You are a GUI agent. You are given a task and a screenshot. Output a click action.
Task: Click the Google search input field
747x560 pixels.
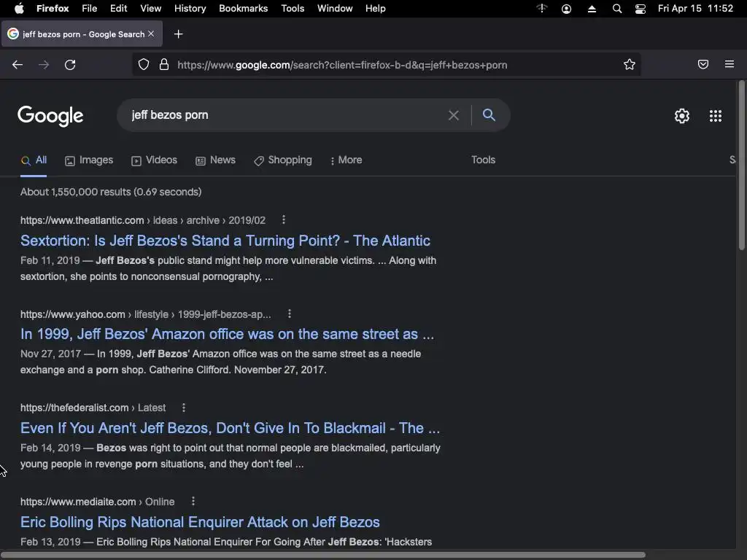point(286,115)
